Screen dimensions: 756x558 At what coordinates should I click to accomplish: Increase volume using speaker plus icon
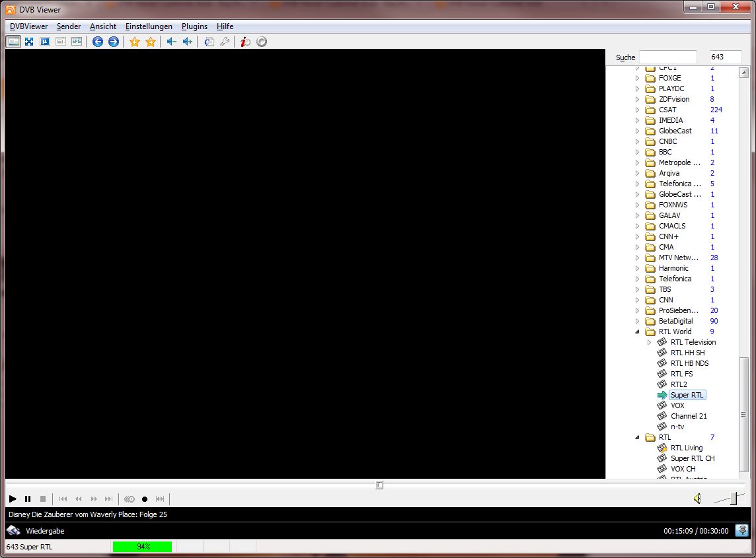coord(188,42)
